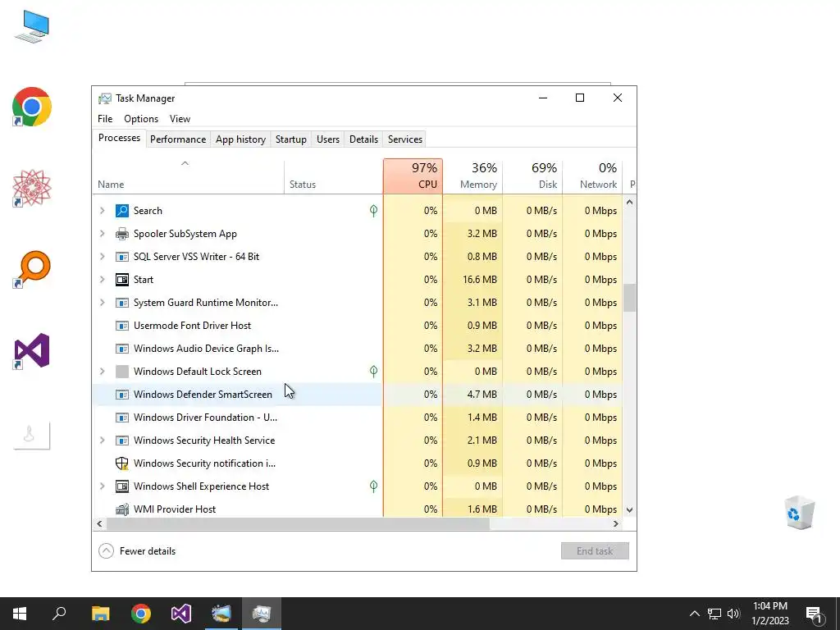Click the End task button
Viewport: 840px width, 630px height.
tap(595, 550)
